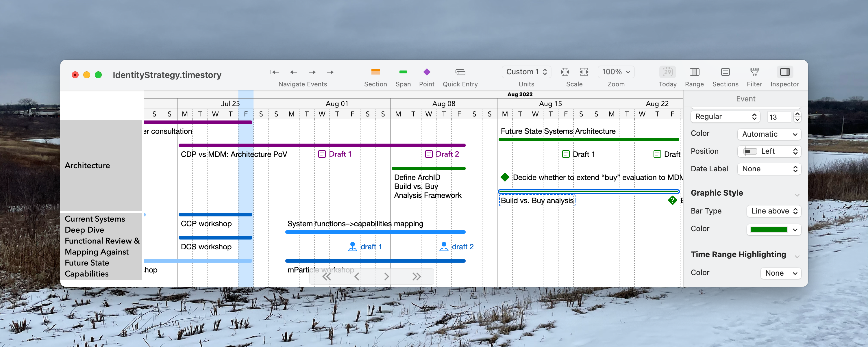Change Bar Type via the 'Line above' dropdown
868x347 pixels.
pyautogui.click(x=774, y=211)
